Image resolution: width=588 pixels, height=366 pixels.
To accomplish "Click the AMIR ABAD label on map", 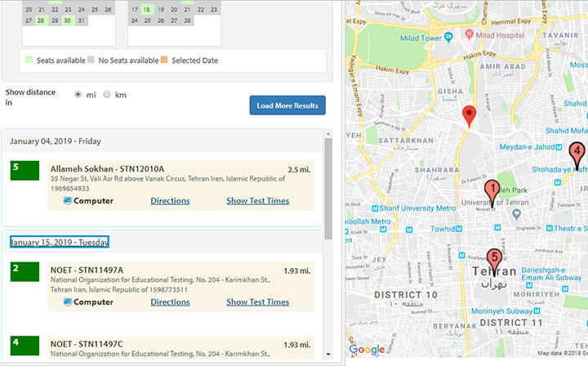I will click(x=502, y=66).
